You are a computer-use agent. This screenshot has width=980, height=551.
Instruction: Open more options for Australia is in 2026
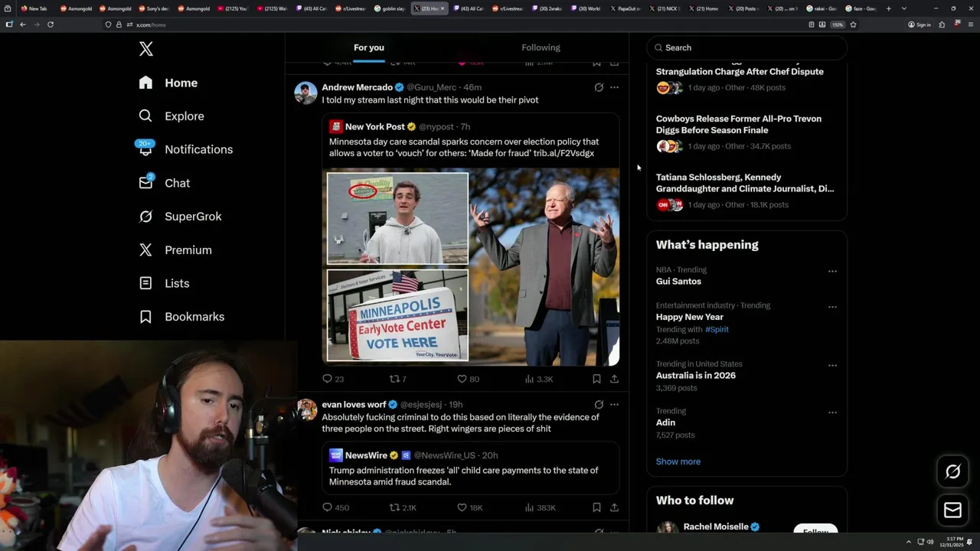pyautogui.click(x=832, y=365)
